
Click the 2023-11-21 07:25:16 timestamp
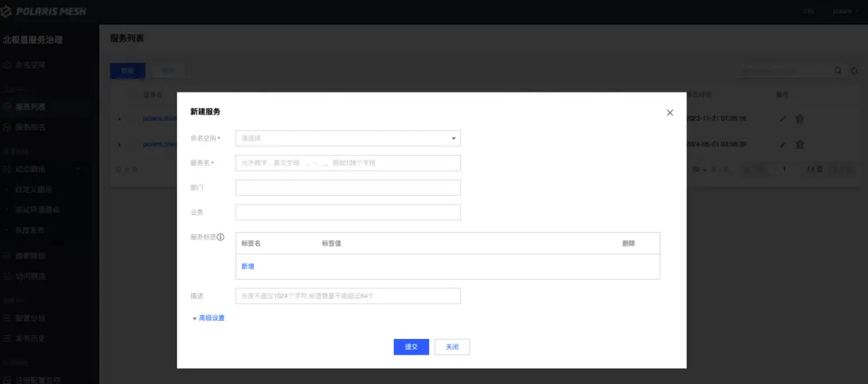coord(716,119)
